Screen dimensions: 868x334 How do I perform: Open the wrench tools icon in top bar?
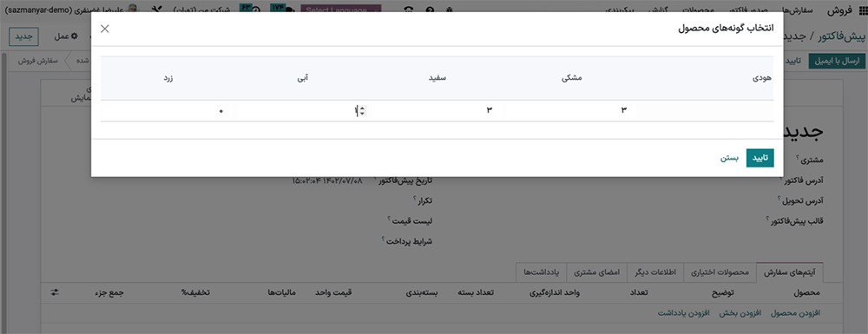[x=156, y=10]
